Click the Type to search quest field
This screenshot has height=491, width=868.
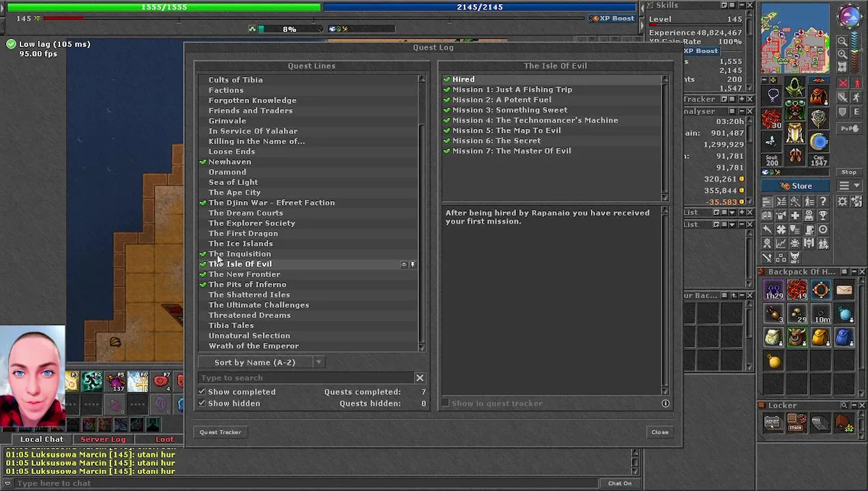306,378
